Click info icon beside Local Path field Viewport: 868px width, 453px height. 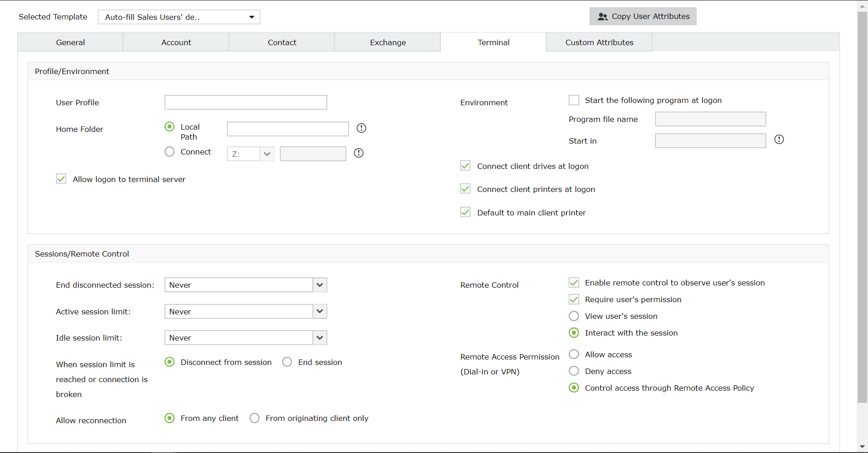361,128
